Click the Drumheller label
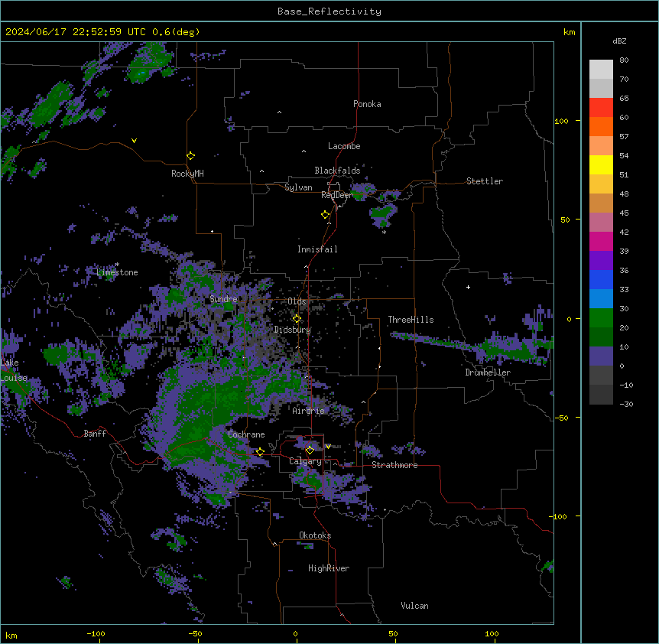The width and height of the screenshot is (659, 644). (x=488, y=372)
